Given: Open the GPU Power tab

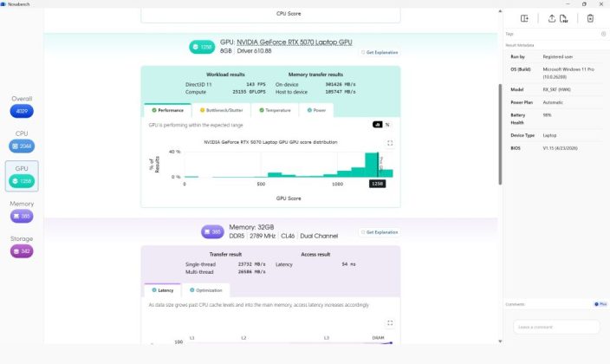Looking at the screenshot, I should pos(316,110).
